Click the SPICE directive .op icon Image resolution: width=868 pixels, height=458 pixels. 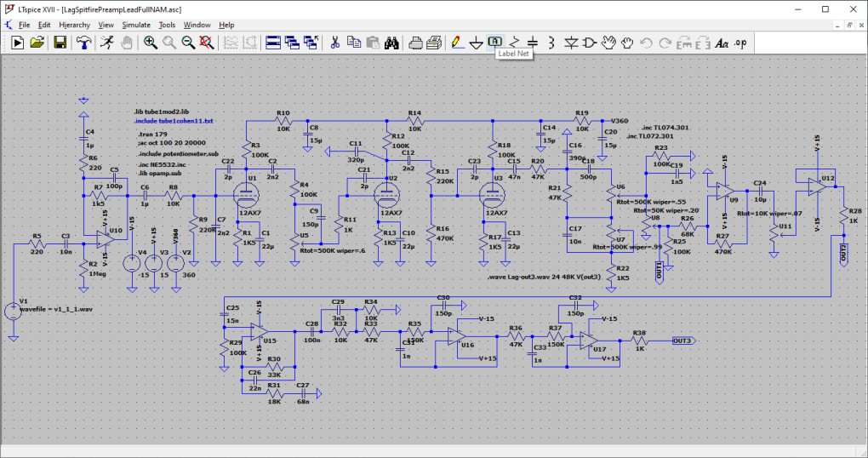tap(740, 42)
